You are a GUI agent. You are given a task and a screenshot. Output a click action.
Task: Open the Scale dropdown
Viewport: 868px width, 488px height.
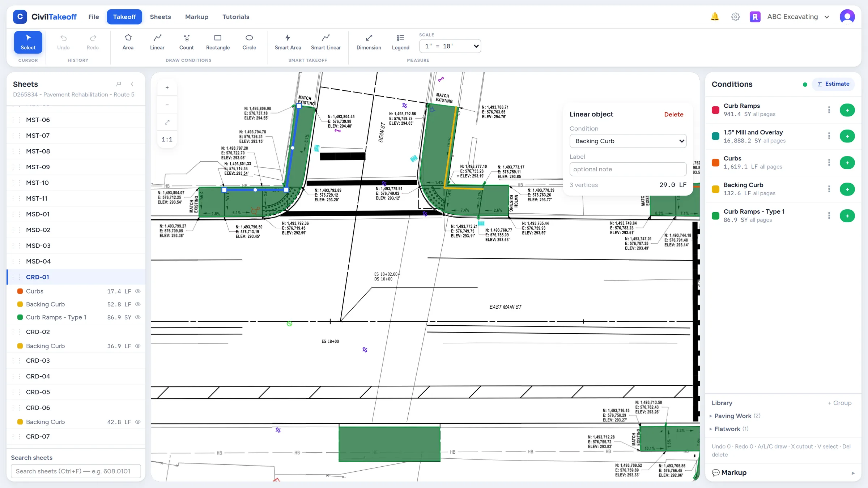pyautogui.click(x=450, y=46)
